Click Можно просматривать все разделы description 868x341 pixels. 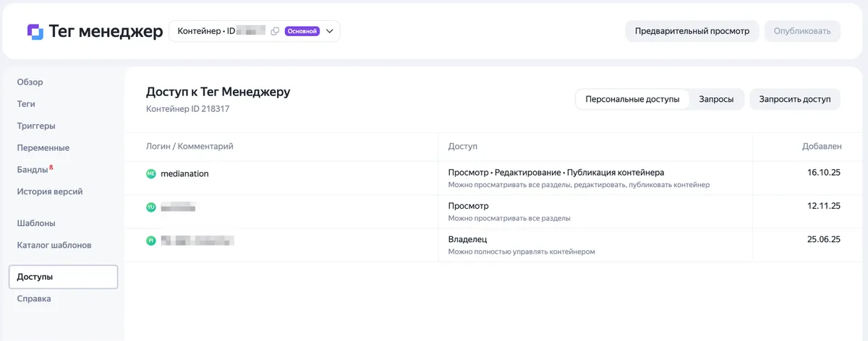[x=509, y=218]
